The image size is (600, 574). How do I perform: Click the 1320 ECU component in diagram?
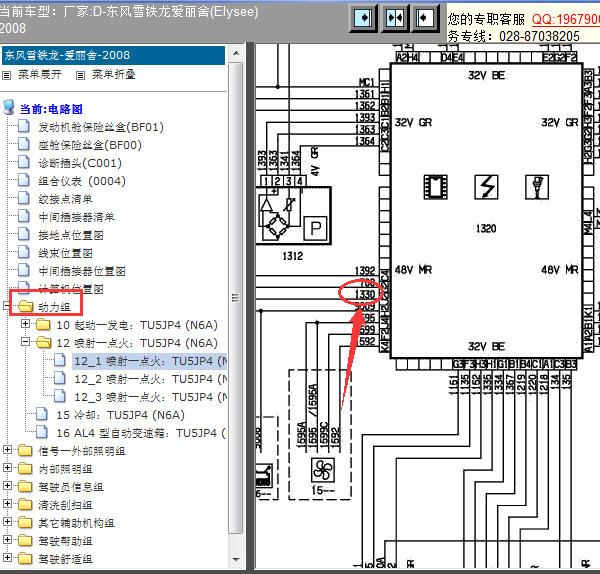click(486, 211)
